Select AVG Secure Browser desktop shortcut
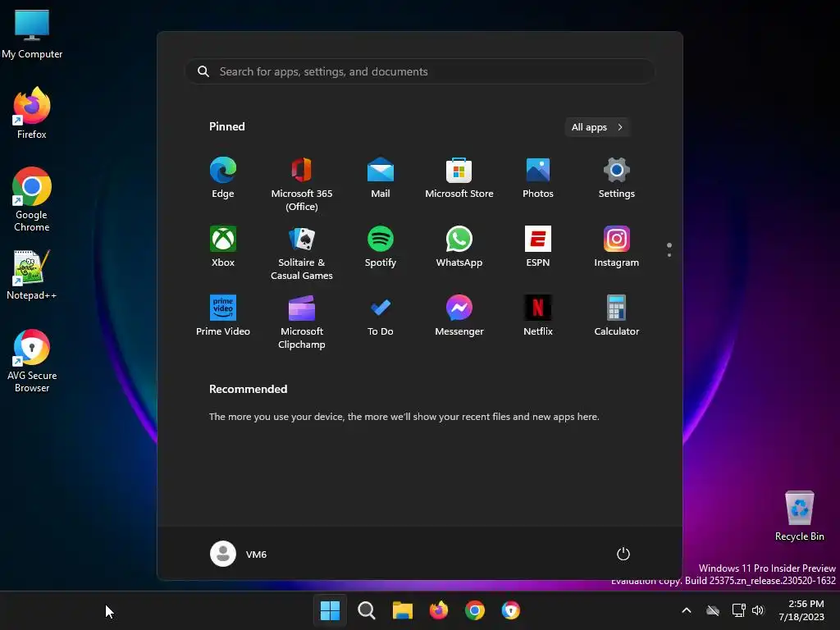The width and height of the screenshot is (840, 630). point(32,361)
